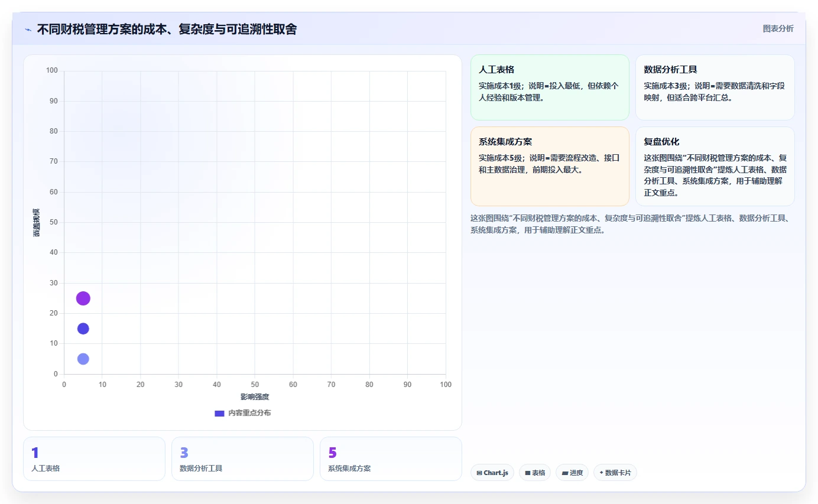Open the 复盘优化 info card
This screenshot has height=504, width=818.
coord(715,166)
